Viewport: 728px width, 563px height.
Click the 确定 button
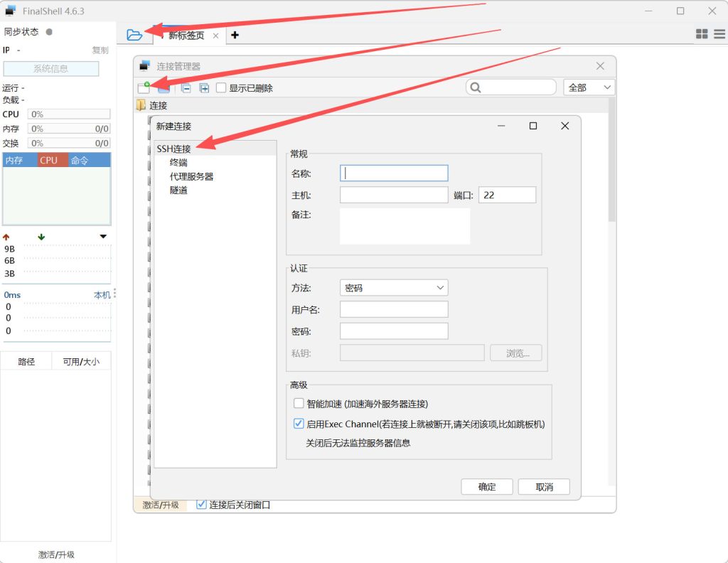pyautogui.click(x=487, y=487)
